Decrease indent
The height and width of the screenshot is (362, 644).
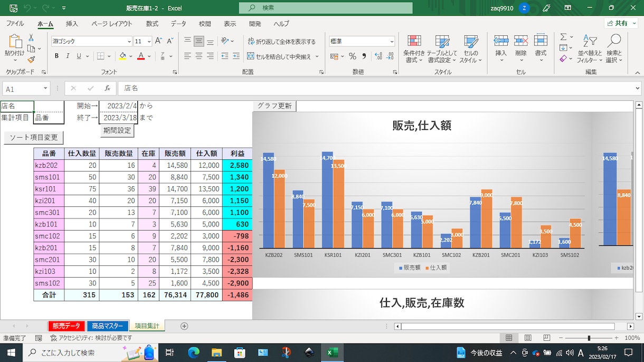[225, 56]
